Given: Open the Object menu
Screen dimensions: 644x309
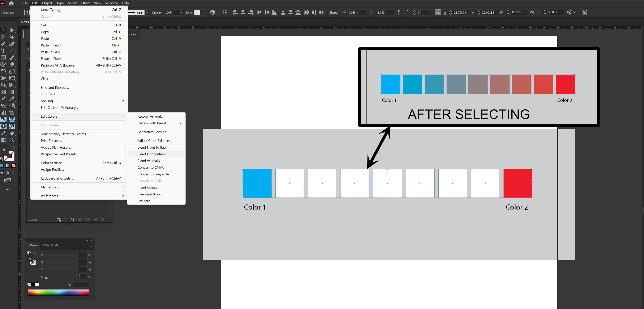Looking at the screenshot, I should tap(47, 3).
